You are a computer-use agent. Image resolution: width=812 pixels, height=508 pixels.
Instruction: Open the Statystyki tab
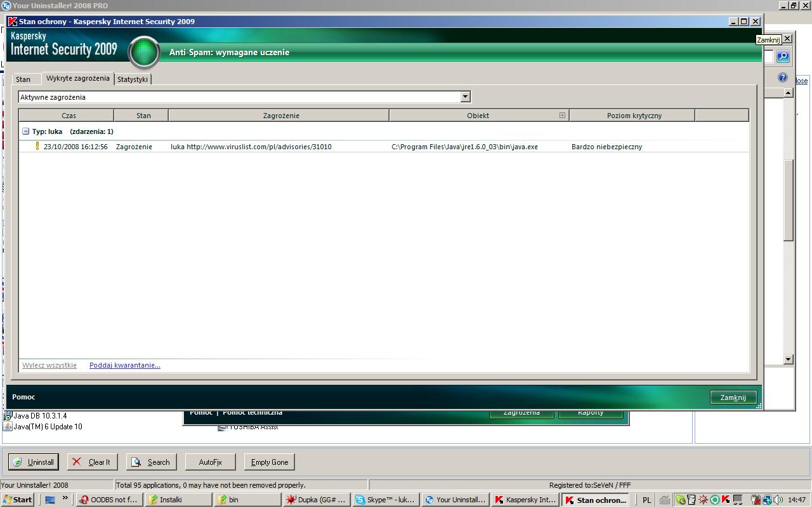pyautogui.click(x=133, y=79)
